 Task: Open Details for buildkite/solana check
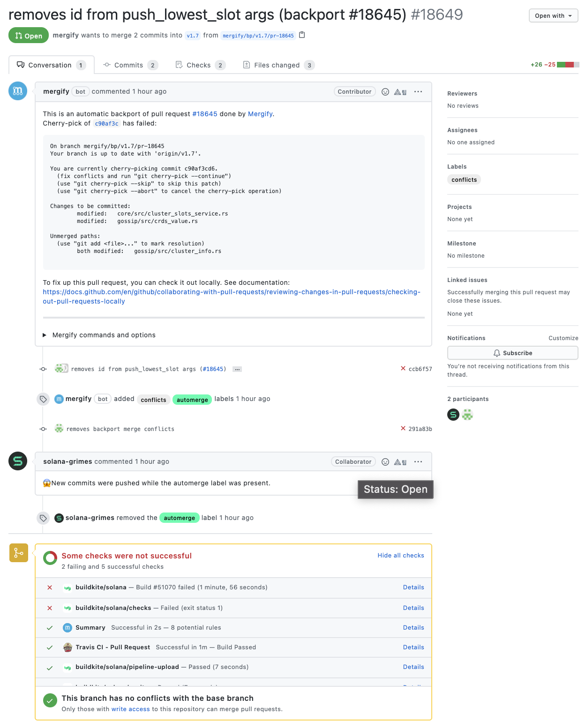click(x=413, y=587)
